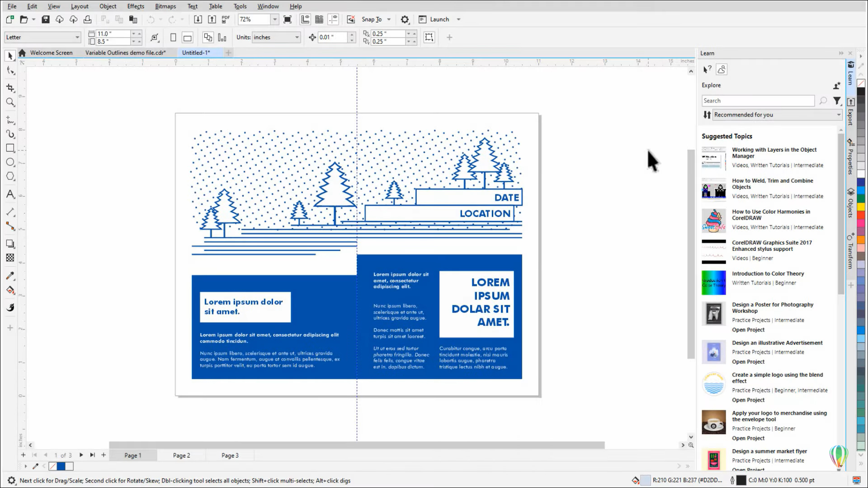Select the Color Eyedropper tool

[10, 276]
